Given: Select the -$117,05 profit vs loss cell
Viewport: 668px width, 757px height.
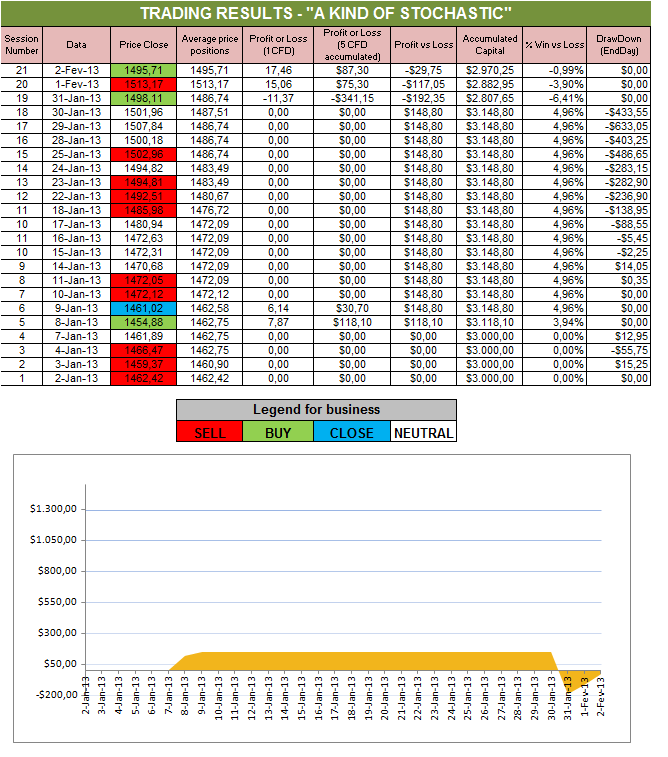Looking at the screenshot, I should [423, 84].
